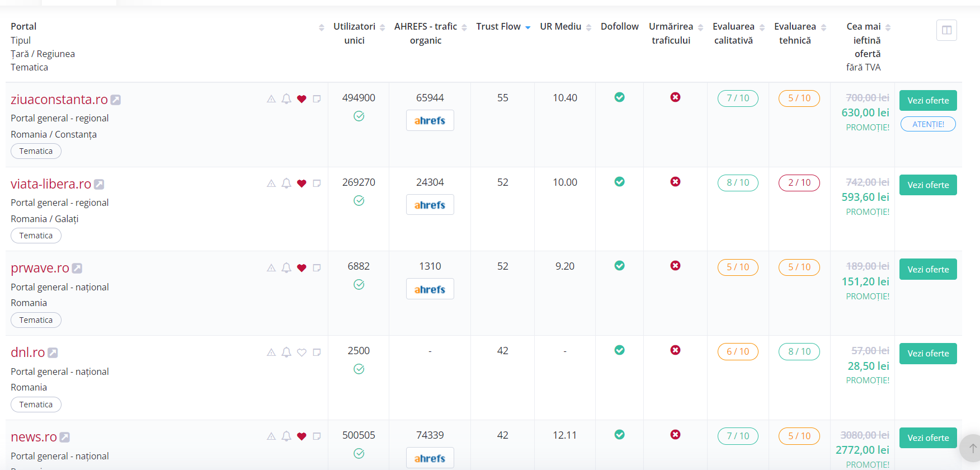
Task: Sort by Urmărirea traficului column
Action: point(700,27)
